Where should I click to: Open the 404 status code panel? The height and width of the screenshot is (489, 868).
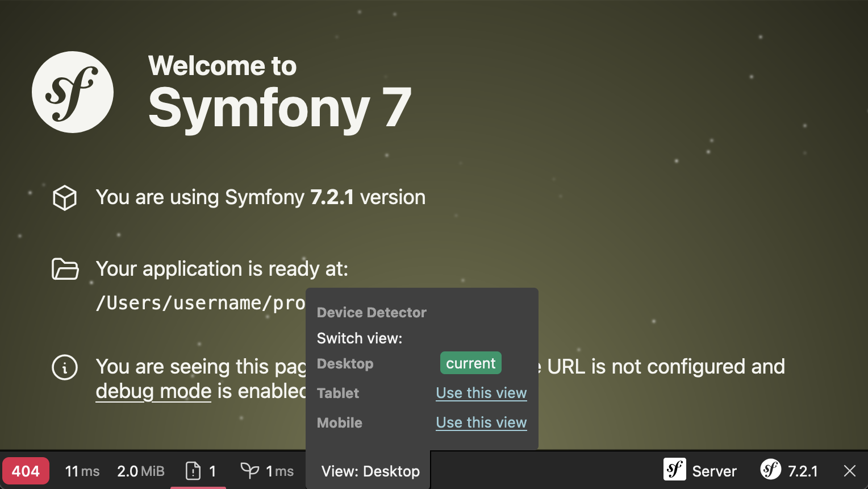point(26,471)
